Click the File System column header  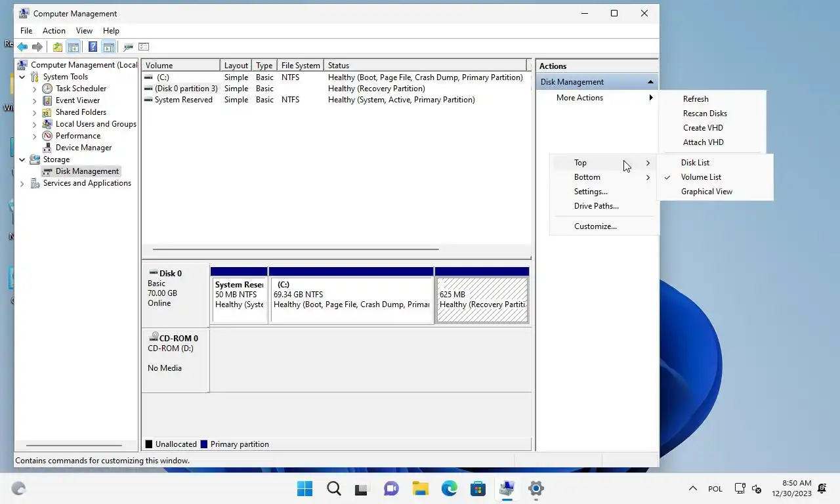point(301,66)
